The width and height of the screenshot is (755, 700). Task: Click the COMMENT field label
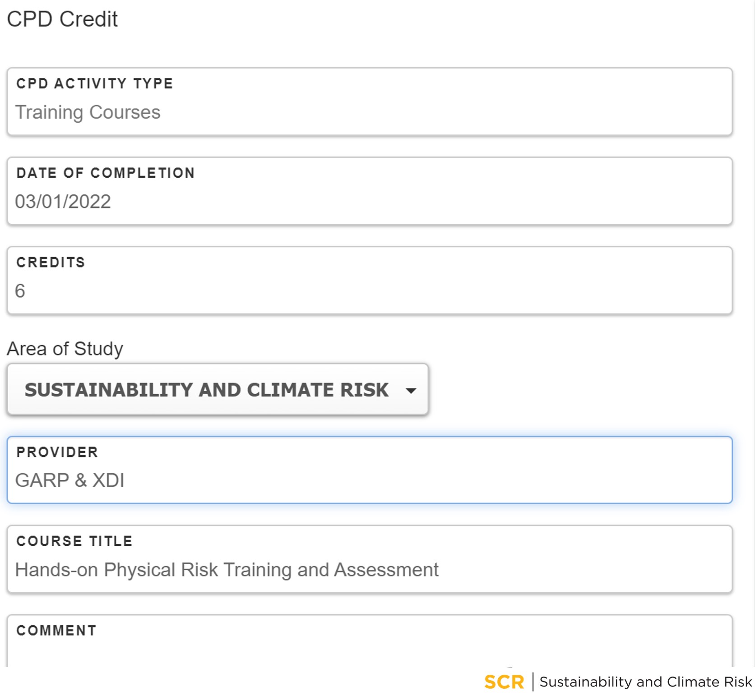click(x=56, y=631)
